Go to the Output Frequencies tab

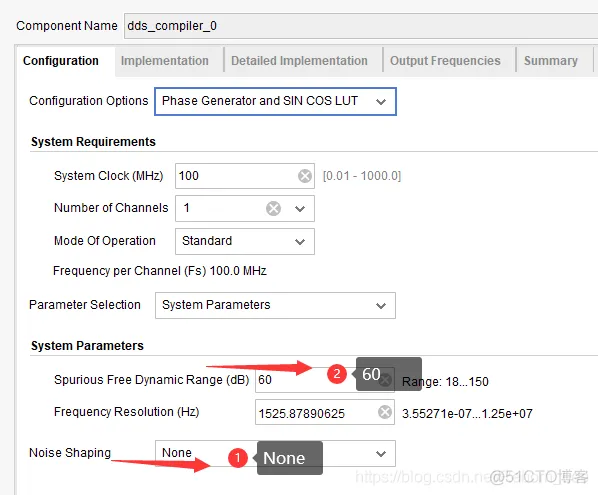click(x=445, y=61)
